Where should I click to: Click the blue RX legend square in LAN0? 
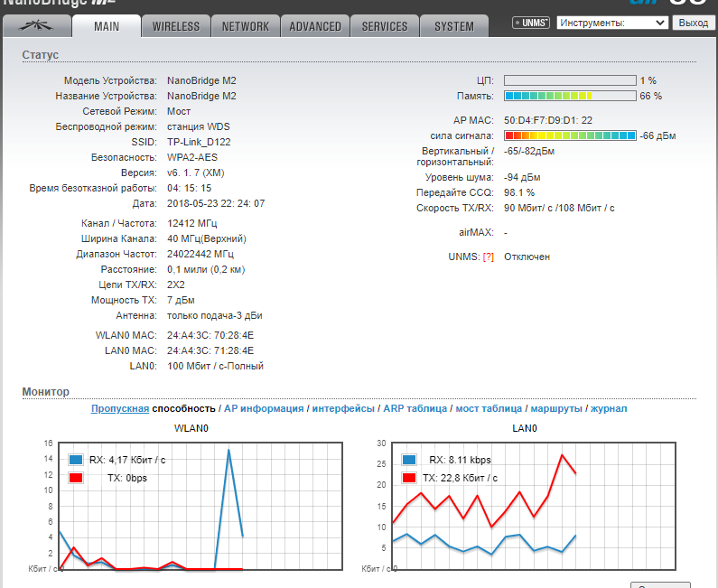click(x=411, y=460)
